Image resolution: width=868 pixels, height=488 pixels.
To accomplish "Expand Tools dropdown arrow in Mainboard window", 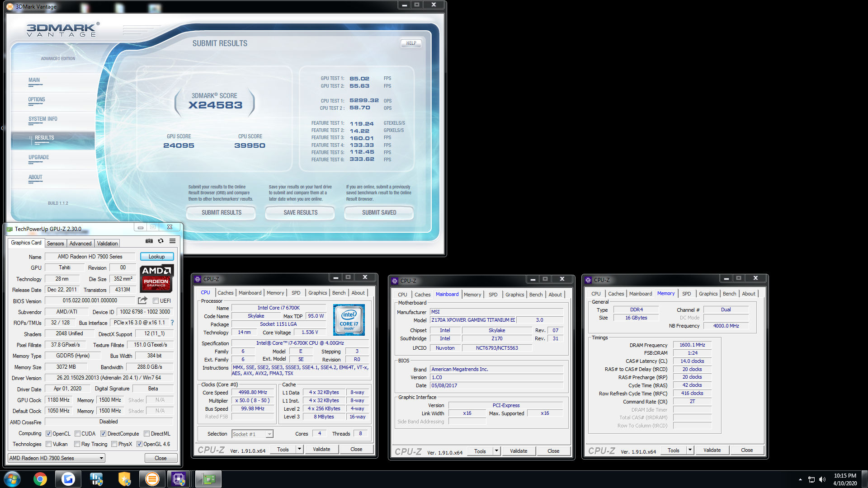I will pyautogui.click(x=496, y=451).
